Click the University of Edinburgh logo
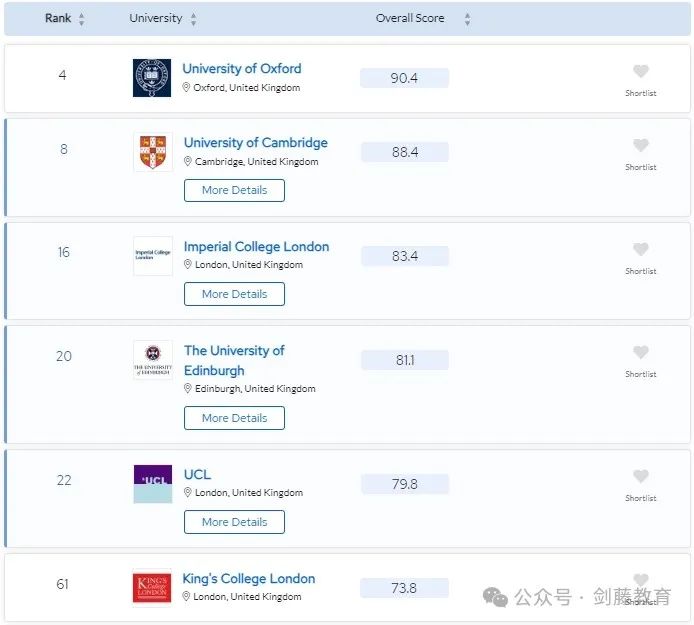Viewport: 694px width, 625px height. (153, 359)
